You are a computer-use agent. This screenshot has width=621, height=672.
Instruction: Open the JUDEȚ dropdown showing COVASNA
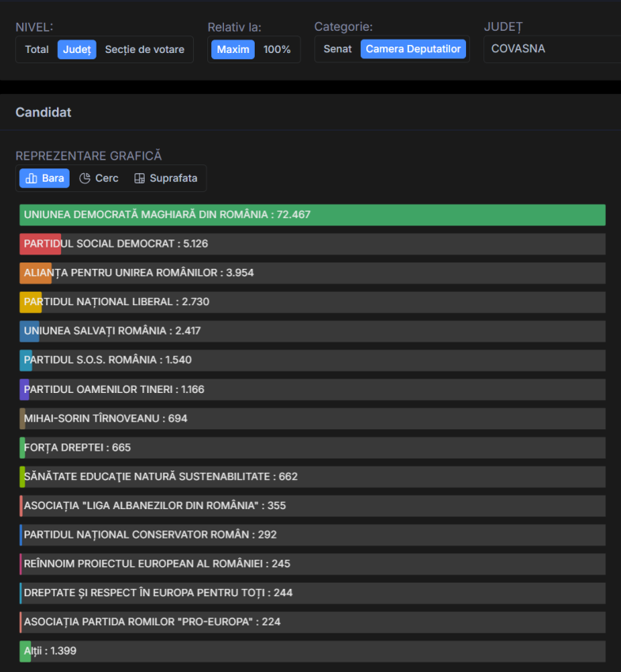(552, 49)
